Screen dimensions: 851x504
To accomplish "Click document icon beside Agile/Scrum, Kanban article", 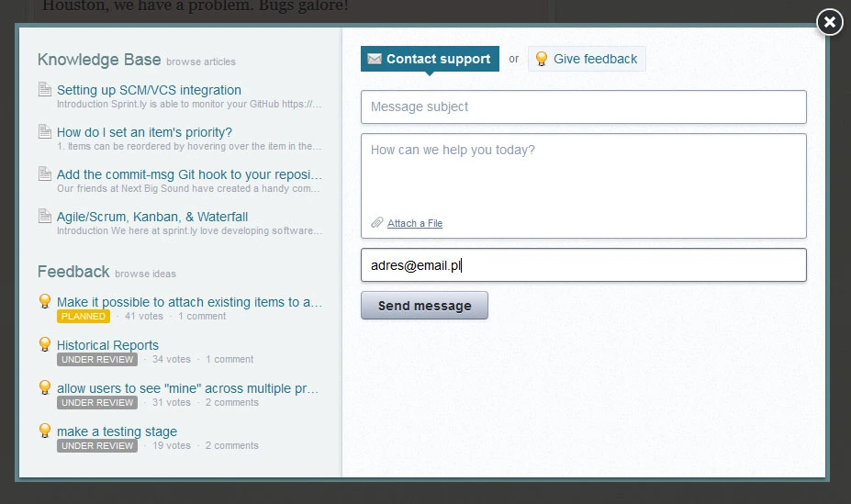I will 45,216.
